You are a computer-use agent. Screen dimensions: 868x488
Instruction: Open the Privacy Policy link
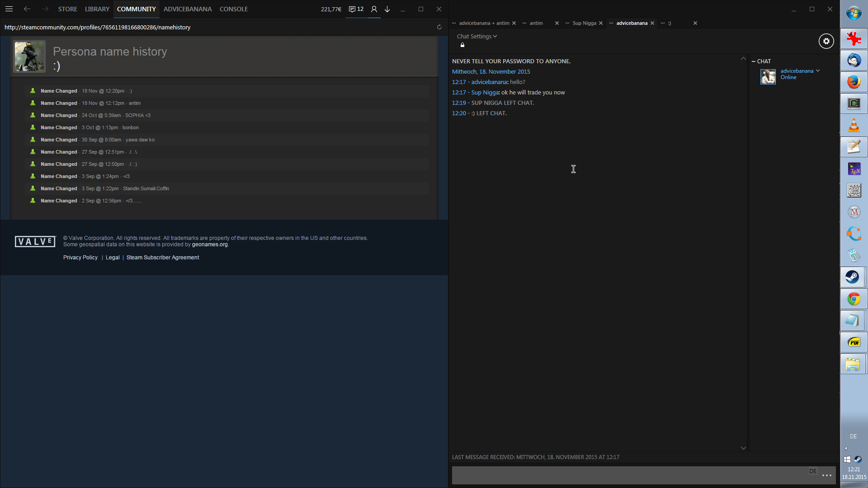tap(80, 258)
